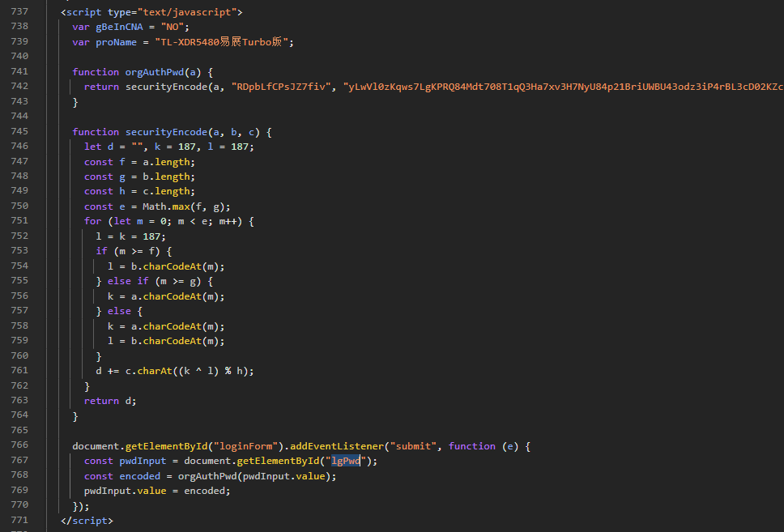Click the closing </script> tag
This screenshot has width=784, height=532.
pos(87,521)
